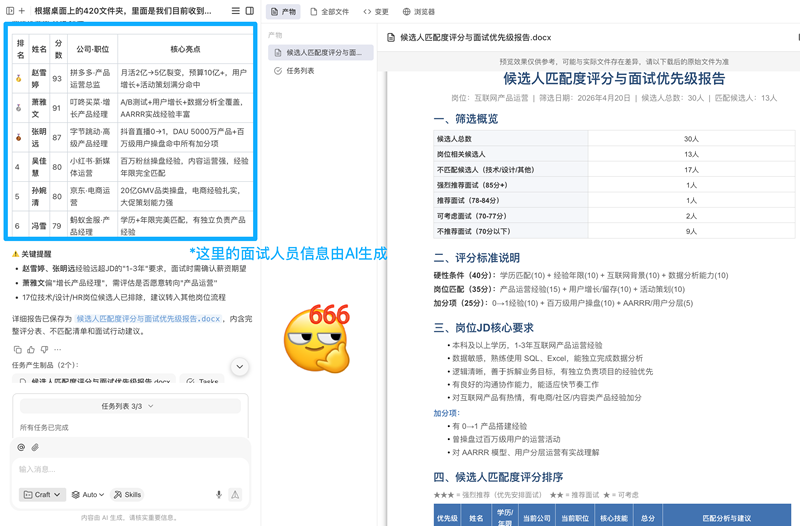Click the 张明远 name cell
The height and width of the screenshot is (526, 800).
pos(39,138)
